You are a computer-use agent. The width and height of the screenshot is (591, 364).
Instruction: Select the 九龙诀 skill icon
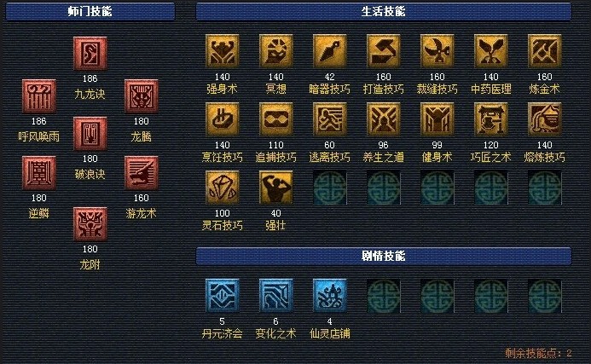point(90,54)
